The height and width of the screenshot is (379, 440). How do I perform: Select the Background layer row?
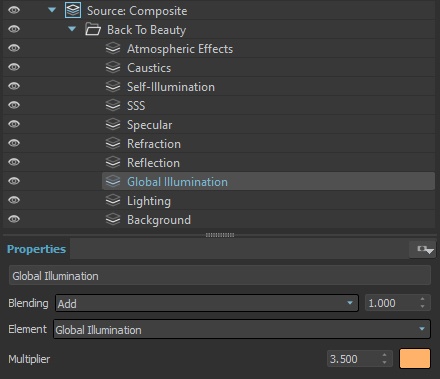pos(219,219)
